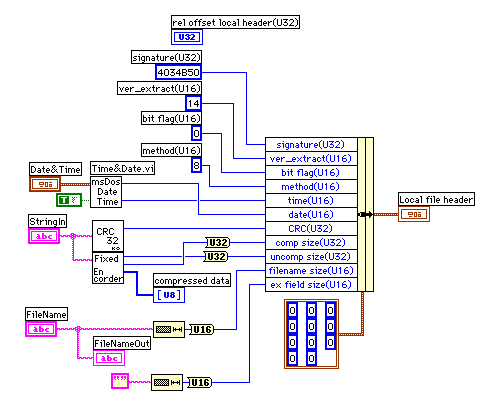Image resolution: width=494 pixels, height=412 pixels.
Task: Click the FileName label above its string terminal
Action: (47, 314)
